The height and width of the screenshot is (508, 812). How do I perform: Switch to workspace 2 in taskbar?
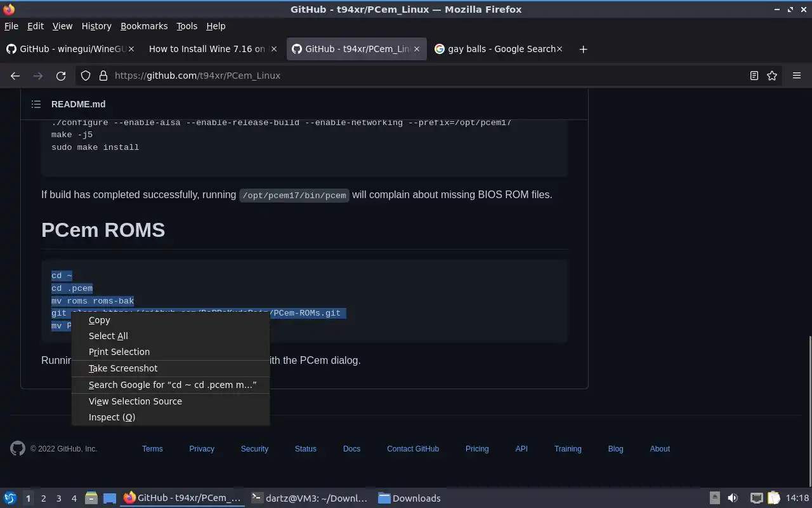(43, 498)
